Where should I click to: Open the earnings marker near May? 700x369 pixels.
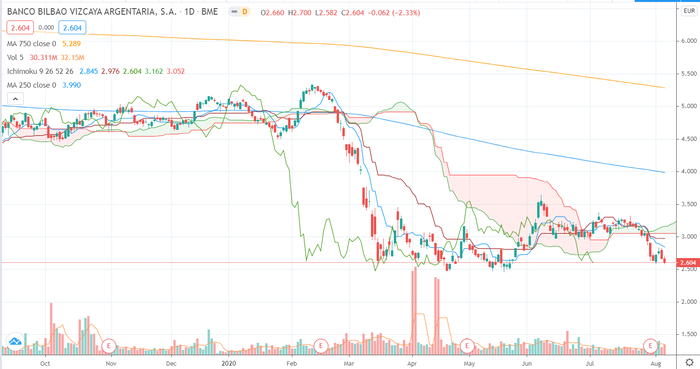point(467,346)
